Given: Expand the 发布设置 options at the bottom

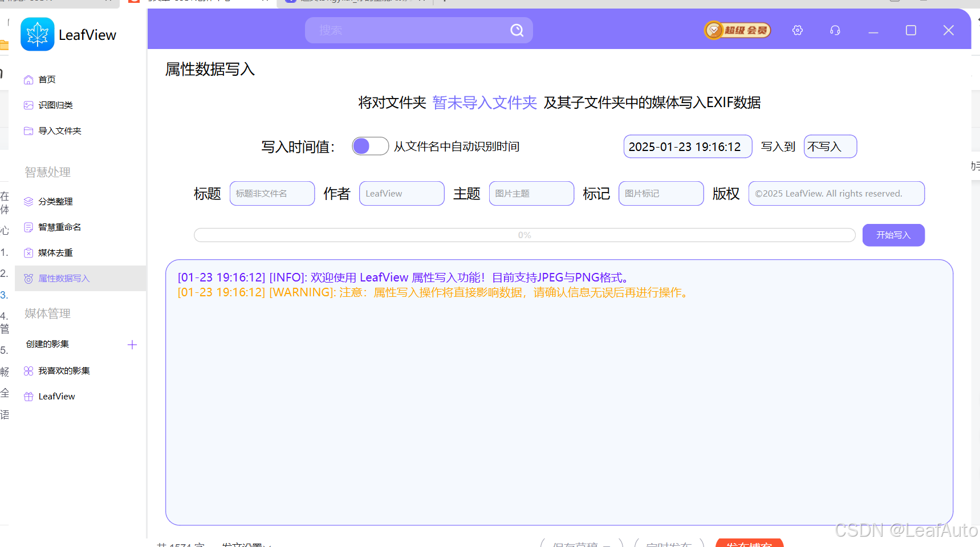Looking at the screenshot, I should (x=246, y=544).
